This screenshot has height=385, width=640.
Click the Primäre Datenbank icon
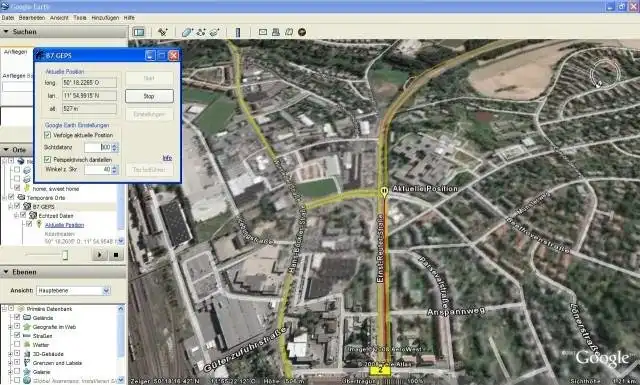[21, 309]
